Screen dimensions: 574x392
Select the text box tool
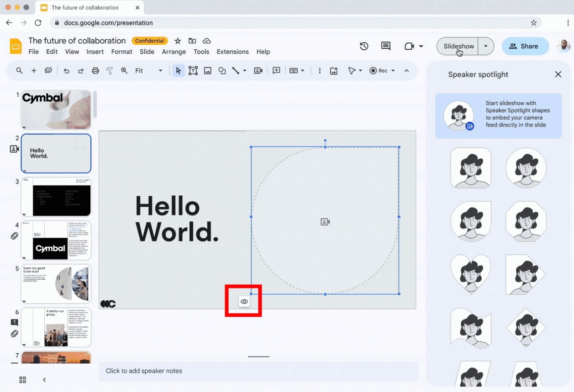tap(193, 71)
